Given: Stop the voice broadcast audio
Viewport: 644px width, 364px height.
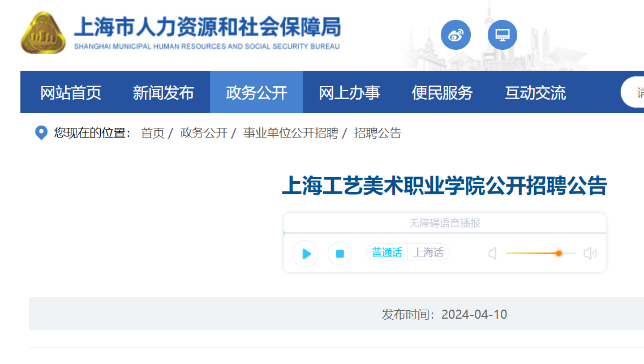Looking at the screenshot, I should [x=340, y=254].
